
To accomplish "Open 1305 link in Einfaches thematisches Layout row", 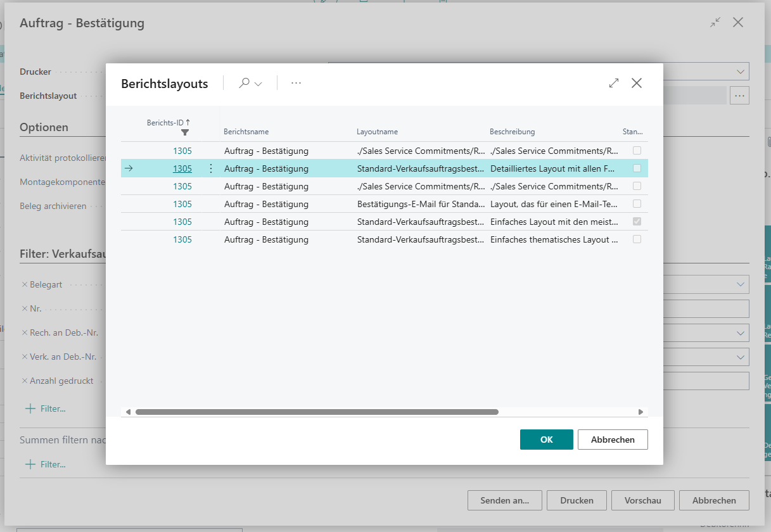I will tap(182, 239).
